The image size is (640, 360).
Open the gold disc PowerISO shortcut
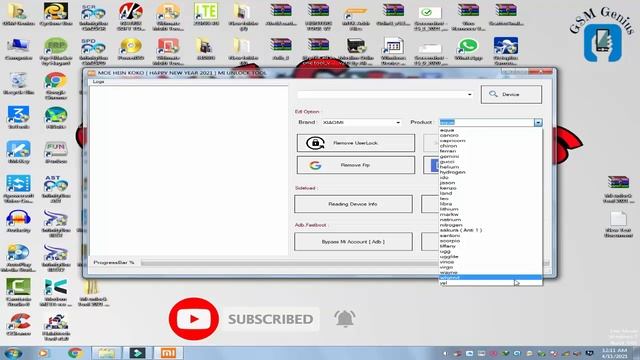pyautogui.click(x=131, y=49)
